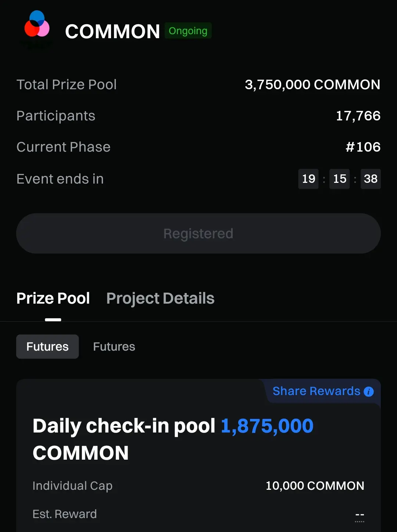Click the Event ends in label
Viewport: 397px width, 532px height.
coord(60,179)
